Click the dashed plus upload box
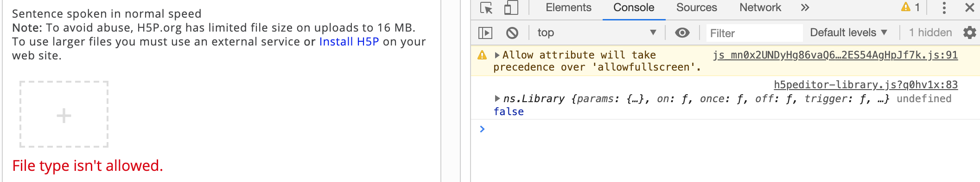 pos(64,114)
